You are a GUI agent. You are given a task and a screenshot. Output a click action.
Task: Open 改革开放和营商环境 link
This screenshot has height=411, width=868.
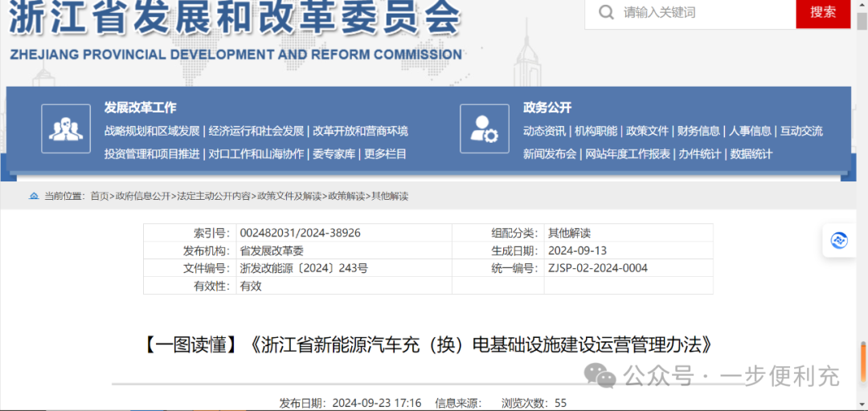pyautogui.click(x=360, y=131)
